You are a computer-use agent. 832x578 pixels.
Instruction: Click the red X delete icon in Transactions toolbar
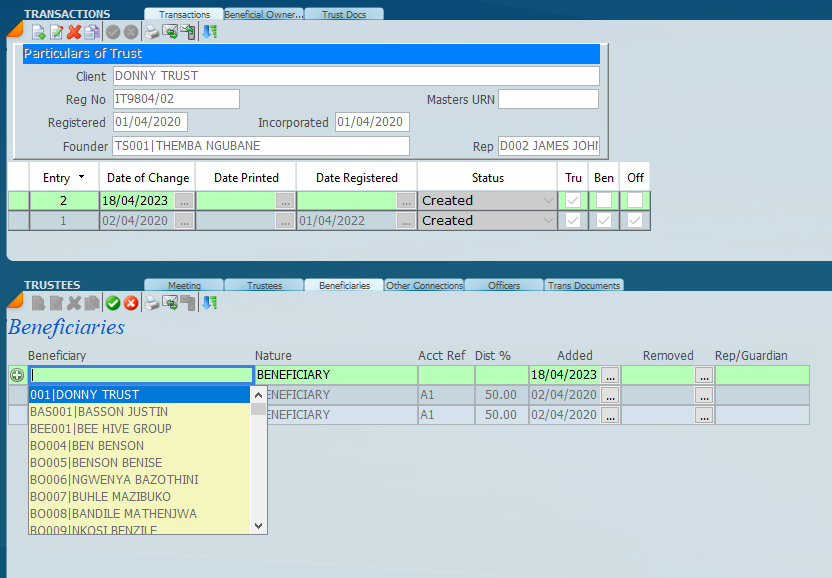coord(74,32)
